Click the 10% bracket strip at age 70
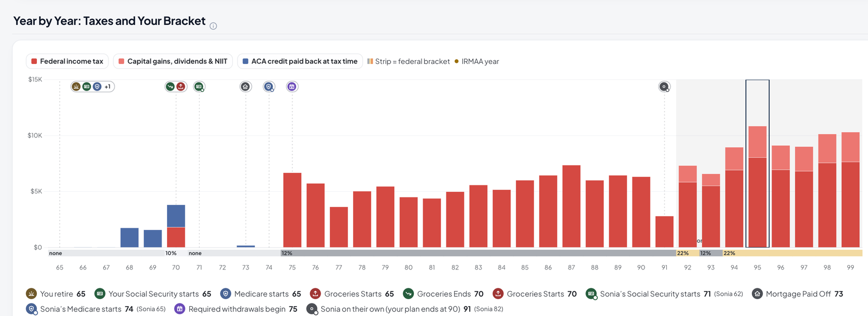The image size is (868, 316). click(x=176, y=253)
